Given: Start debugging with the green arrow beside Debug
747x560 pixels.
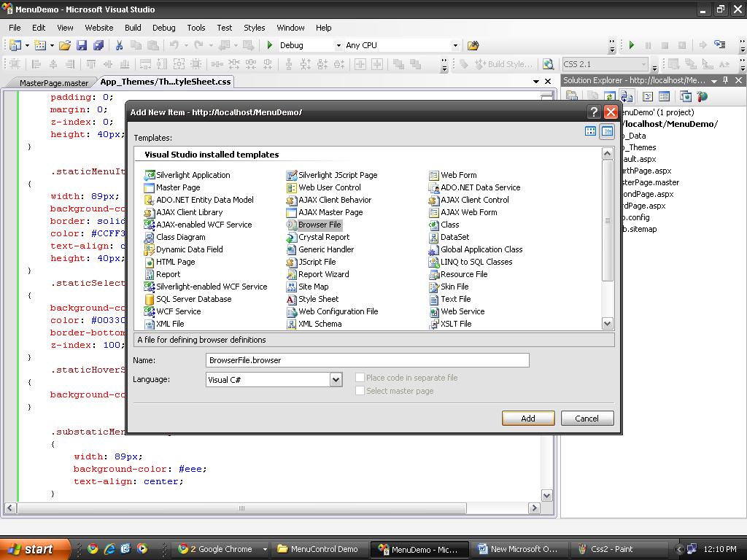Looking at the screenshot, I should (270, 45).
